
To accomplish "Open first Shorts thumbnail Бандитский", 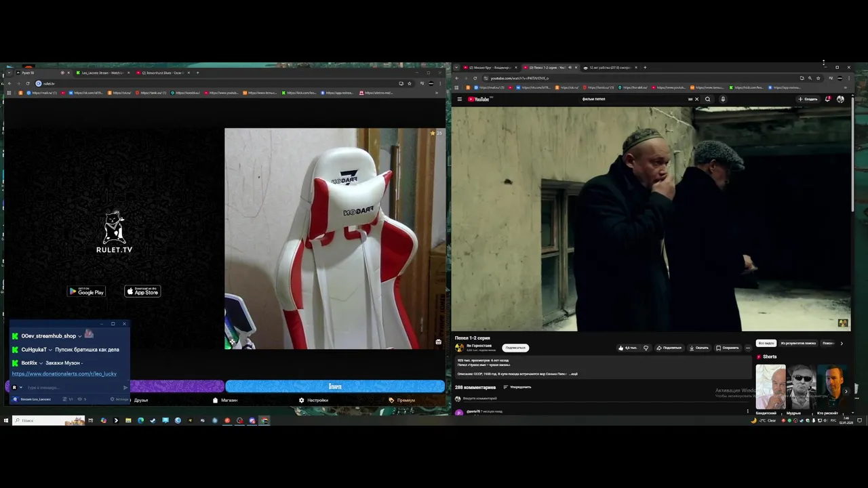I will tap(771, 387).
